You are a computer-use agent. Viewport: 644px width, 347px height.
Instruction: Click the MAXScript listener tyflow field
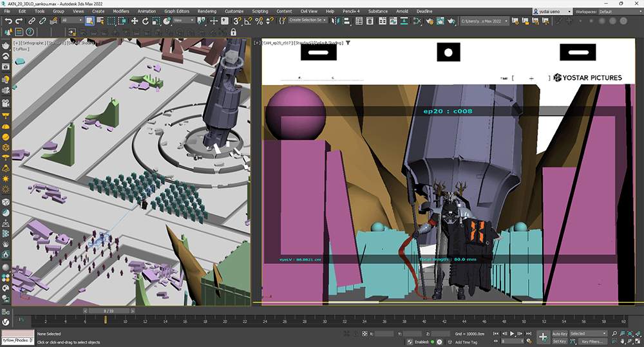(17, 341)
